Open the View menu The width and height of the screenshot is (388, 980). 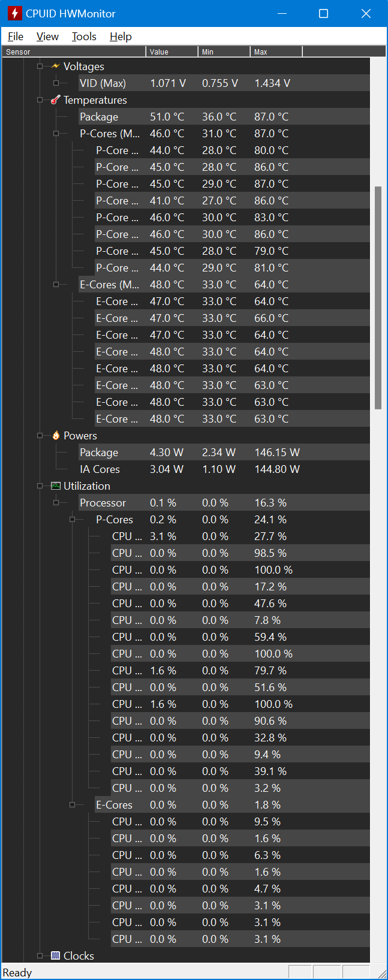[x=47, y=37]
